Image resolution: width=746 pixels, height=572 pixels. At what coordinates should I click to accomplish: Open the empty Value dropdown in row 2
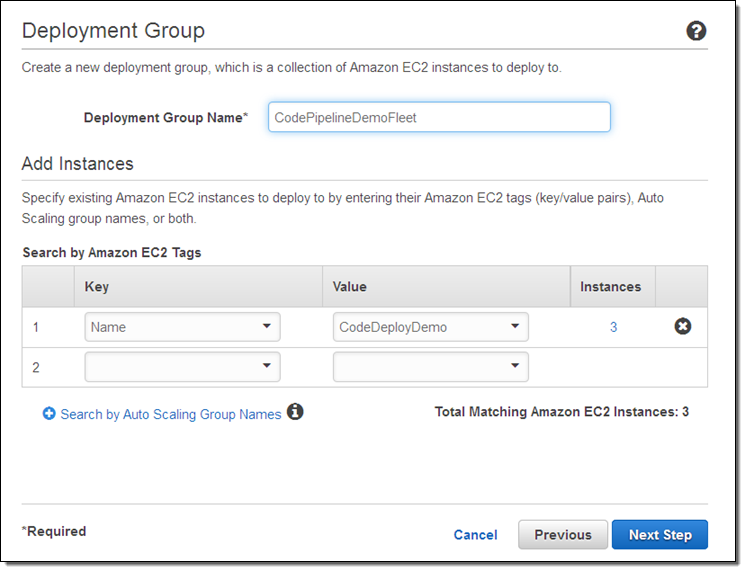click(430, 367)
